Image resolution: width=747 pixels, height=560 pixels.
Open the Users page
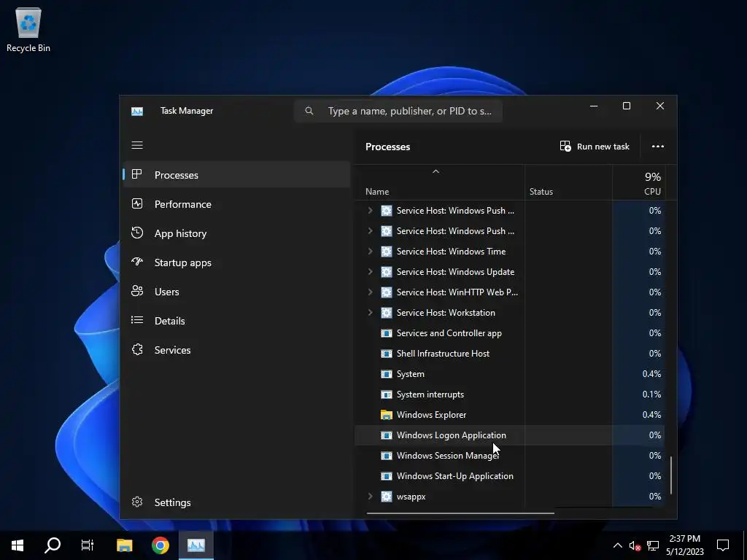[237, 292]
